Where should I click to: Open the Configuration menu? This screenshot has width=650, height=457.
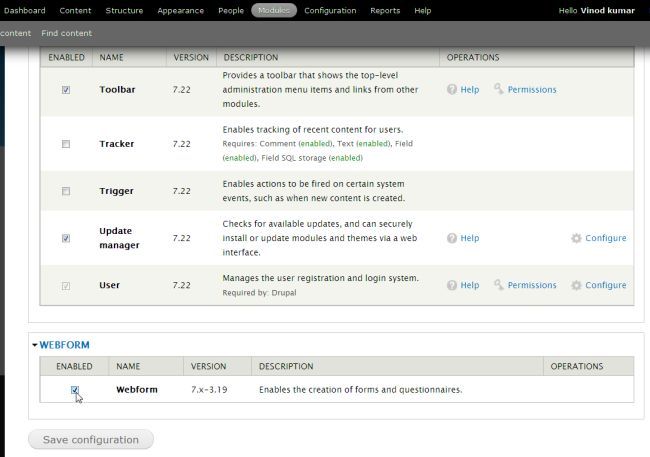click(x=330, y=10)
